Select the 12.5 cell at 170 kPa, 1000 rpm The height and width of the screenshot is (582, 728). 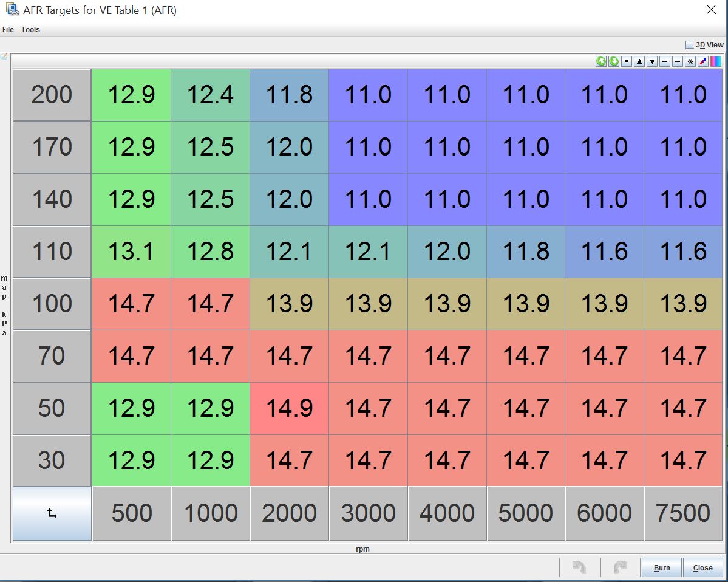click(x=211, y=147)
